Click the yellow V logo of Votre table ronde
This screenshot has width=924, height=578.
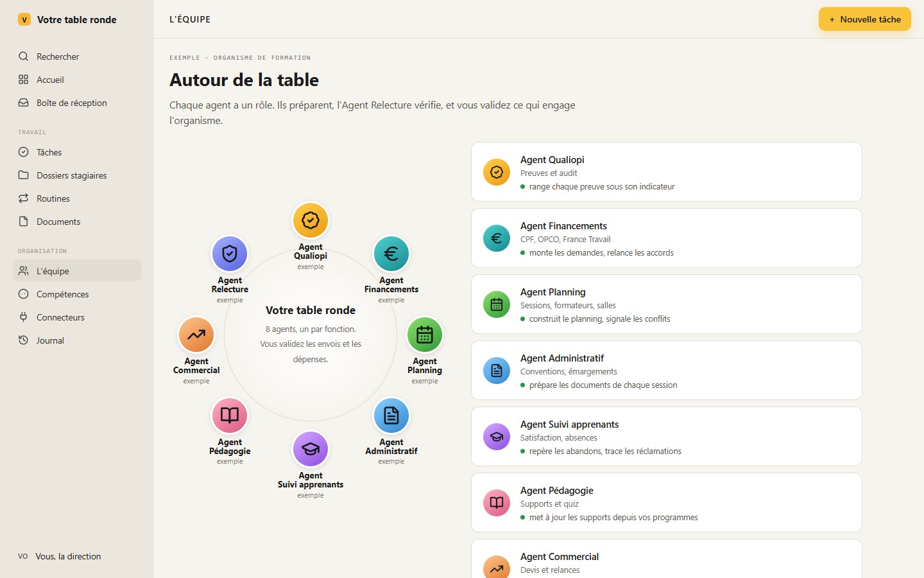tap(24, 19)
